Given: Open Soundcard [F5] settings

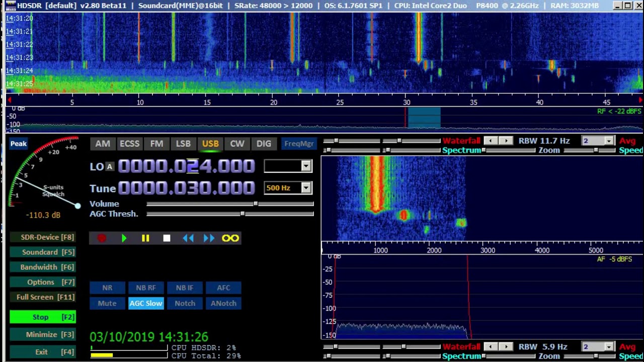Looking at the screenshot, I should (43, 252).
